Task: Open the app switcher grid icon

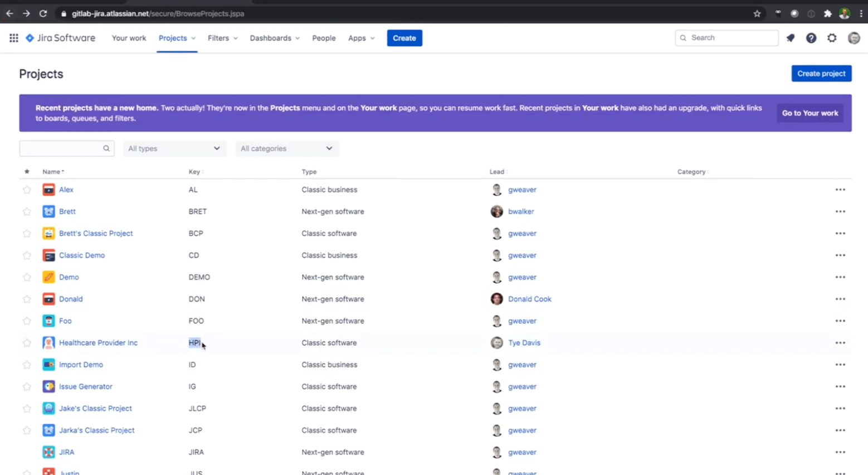Action: (x=13, y=38)
